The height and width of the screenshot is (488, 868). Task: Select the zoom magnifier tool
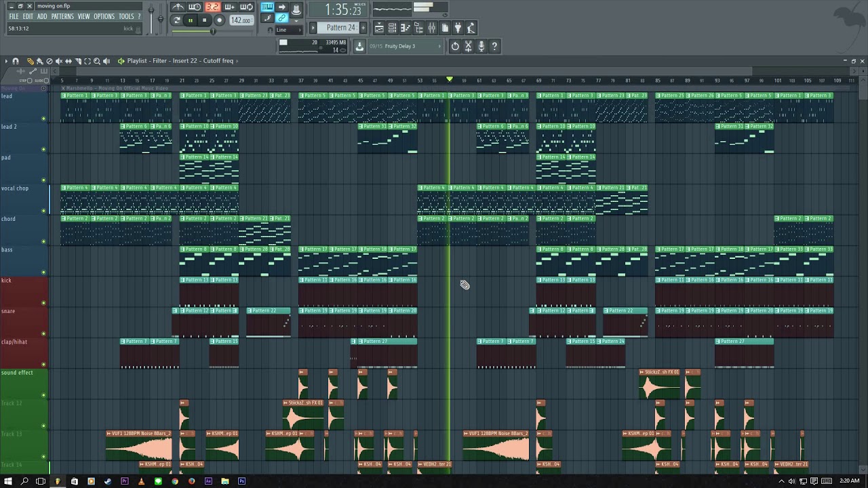click(x=96, y=61)
